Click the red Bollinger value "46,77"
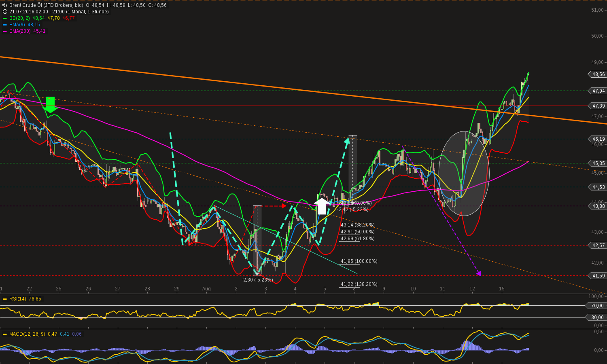The width and height of the screenshot is (607, 364). click(x=68, y=18)
